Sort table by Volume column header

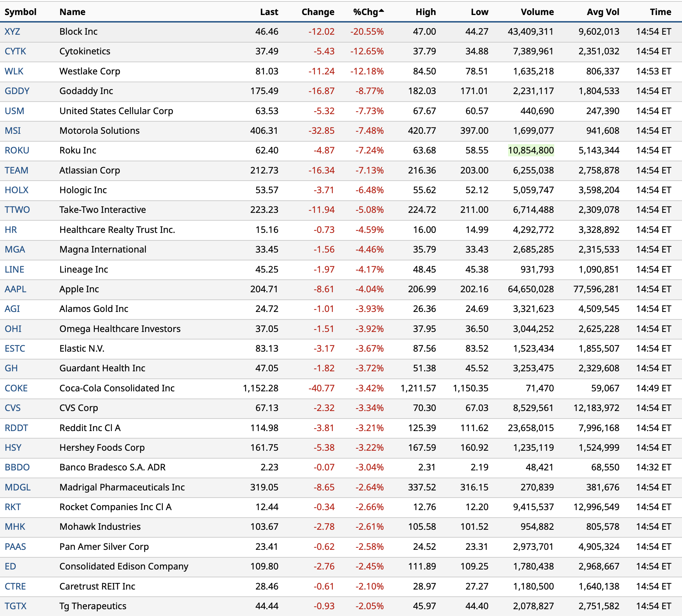(537, 12)
